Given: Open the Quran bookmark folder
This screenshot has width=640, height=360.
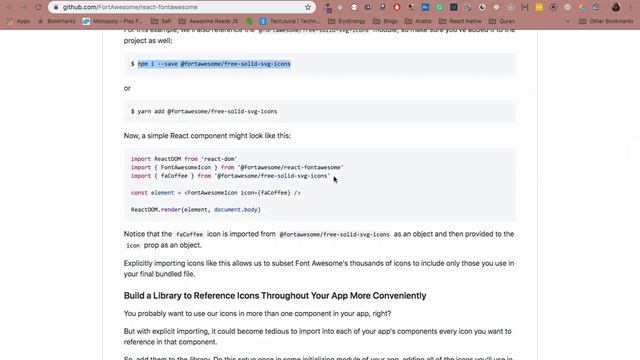Looking at the screenshot, I should pos(502,21).
